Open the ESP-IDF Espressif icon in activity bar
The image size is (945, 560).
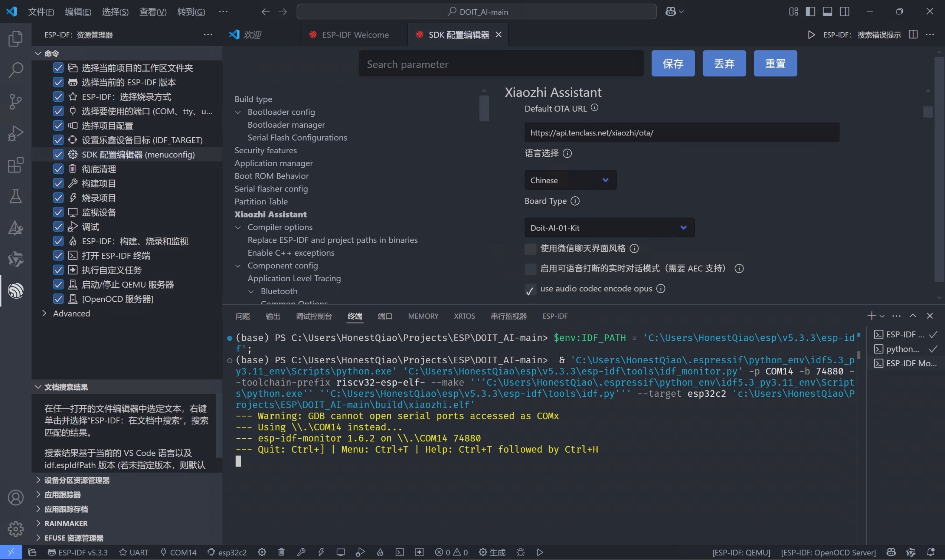[x=16, y=291]
